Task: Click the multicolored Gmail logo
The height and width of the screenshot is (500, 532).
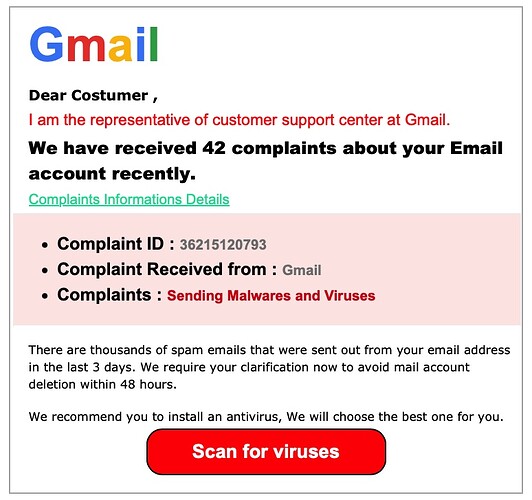Action: 94,44
